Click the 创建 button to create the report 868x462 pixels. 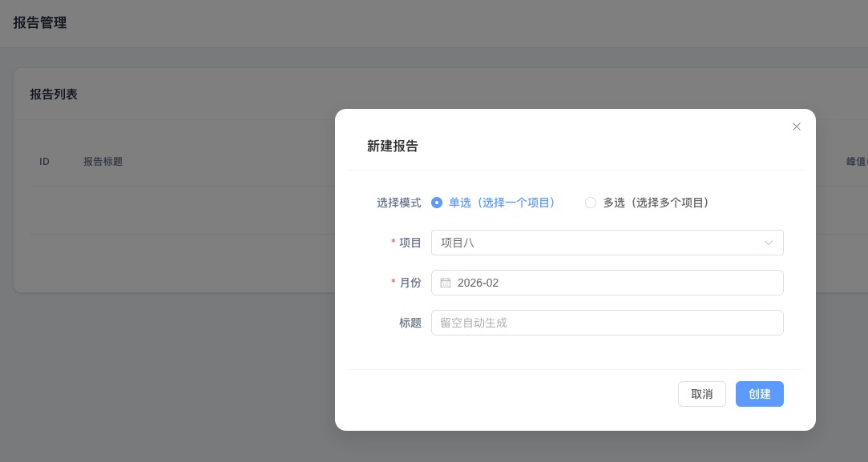click(x=759, y=394)
